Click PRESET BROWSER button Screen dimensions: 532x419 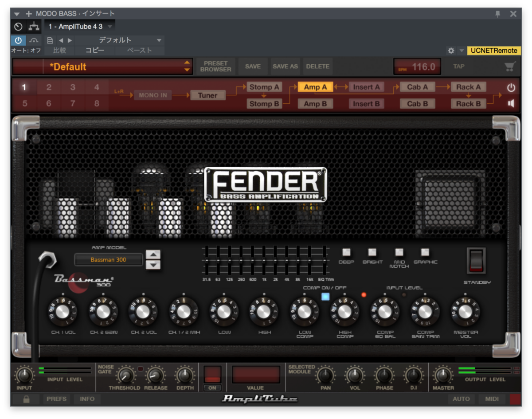pos(215,67)
